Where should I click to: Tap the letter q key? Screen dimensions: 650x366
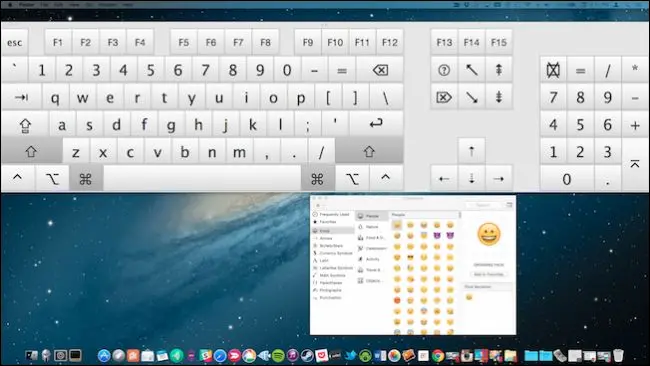pyautogui.click(x=55, y=97)
